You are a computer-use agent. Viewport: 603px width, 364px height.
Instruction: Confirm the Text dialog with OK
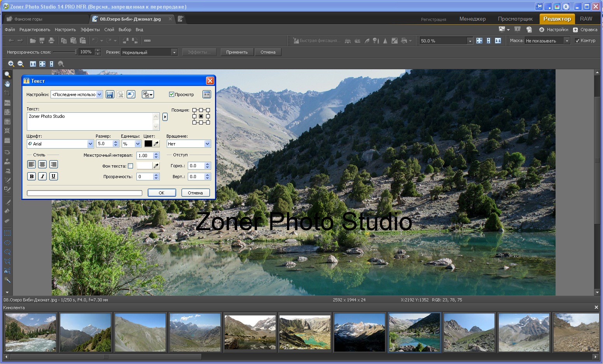pyautogui.click(x=162, y=193)
